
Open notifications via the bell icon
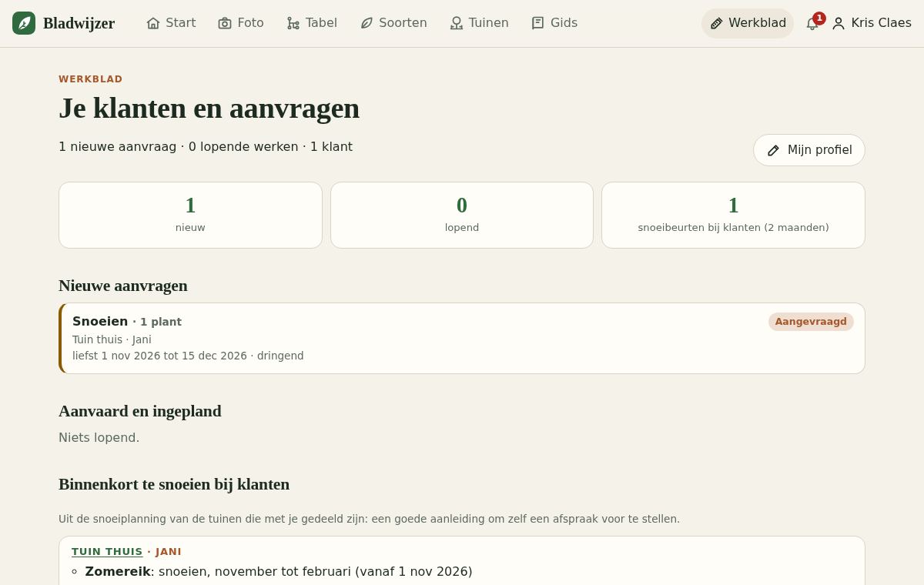(x=812, y=23)
